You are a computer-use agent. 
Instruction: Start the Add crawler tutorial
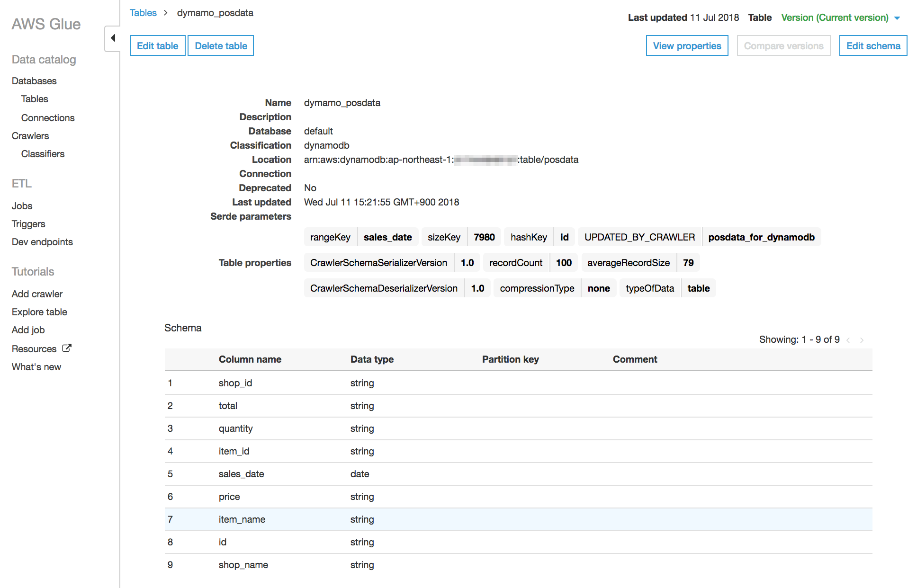pos(37,294)
